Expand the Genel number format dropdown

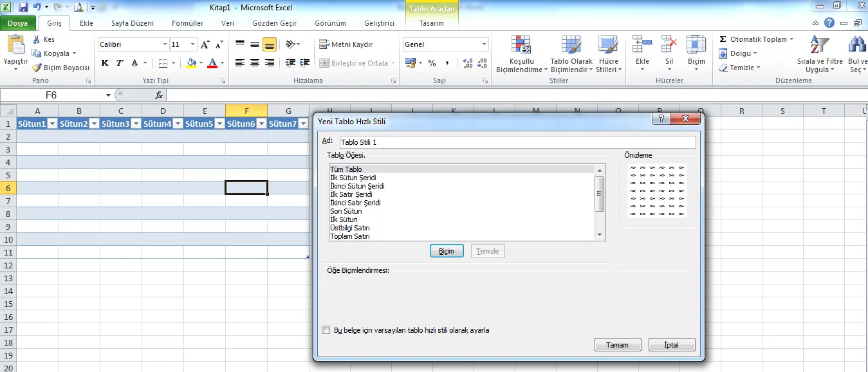pyautogui.click(x=484, y=44)
